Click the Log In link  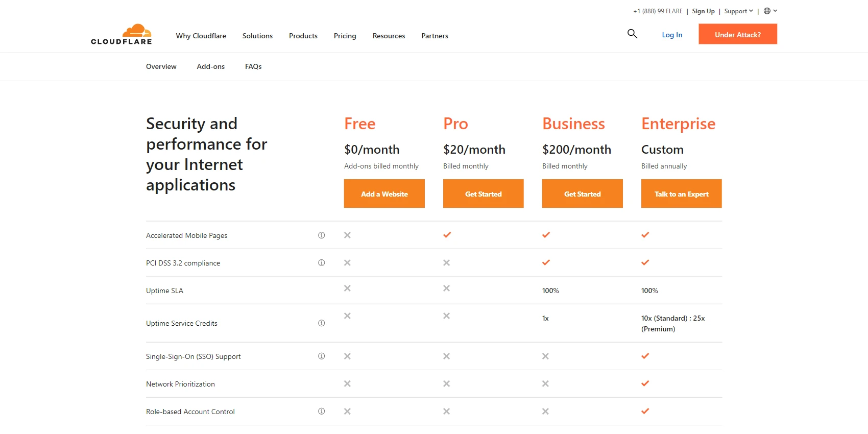pyautogui.click(x=672, y=35)
